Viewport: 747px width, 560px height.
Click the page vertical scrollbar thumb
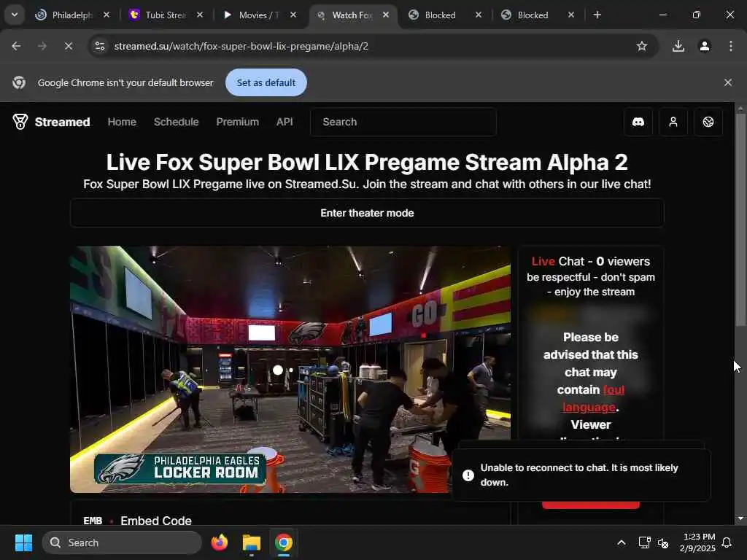[740, 219]
